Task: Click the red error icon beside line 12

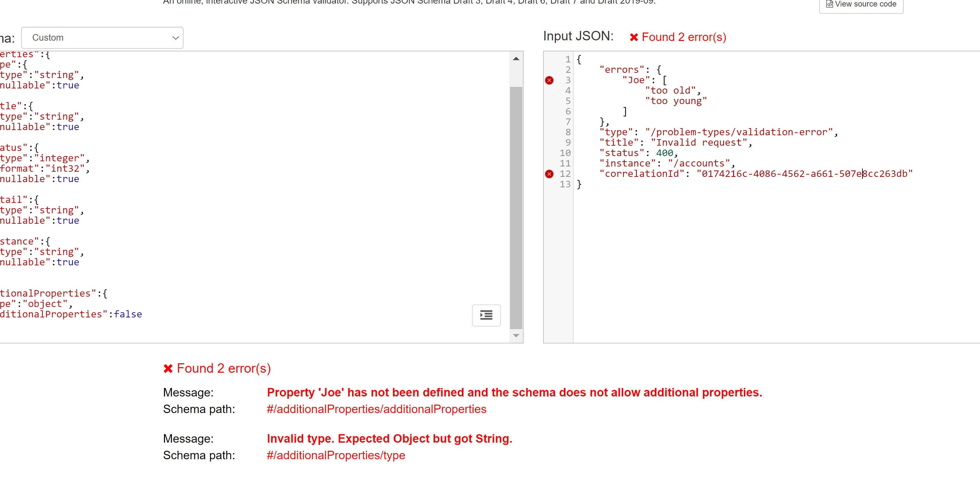Action: (x=549, y=174)
